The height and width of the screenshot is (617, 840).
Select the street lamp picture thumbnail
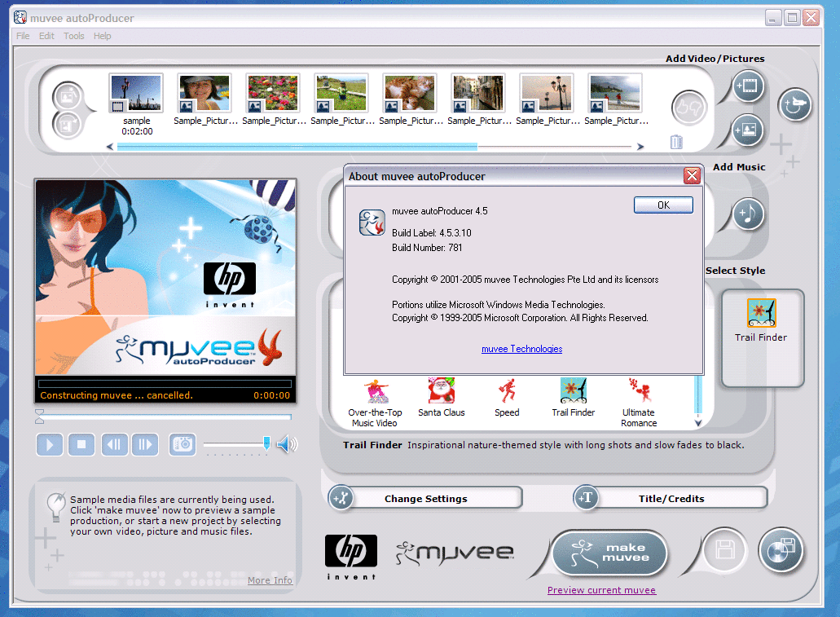pyautogui.click(x=547, y=93)
